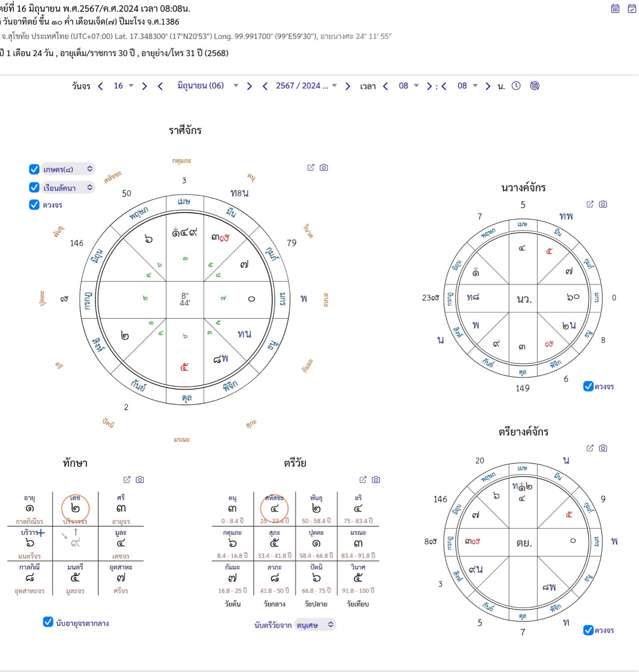This screenshot has height=672, width=639.
Task: Capture ทักษา table with camera icon
Action: coord(140,480)
